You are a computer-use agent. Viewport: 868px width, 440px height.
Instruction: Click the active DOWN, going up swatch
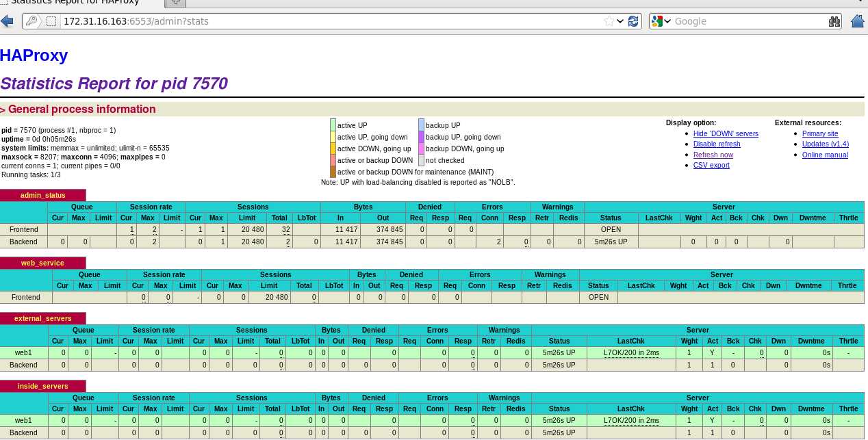coord(333,148)
